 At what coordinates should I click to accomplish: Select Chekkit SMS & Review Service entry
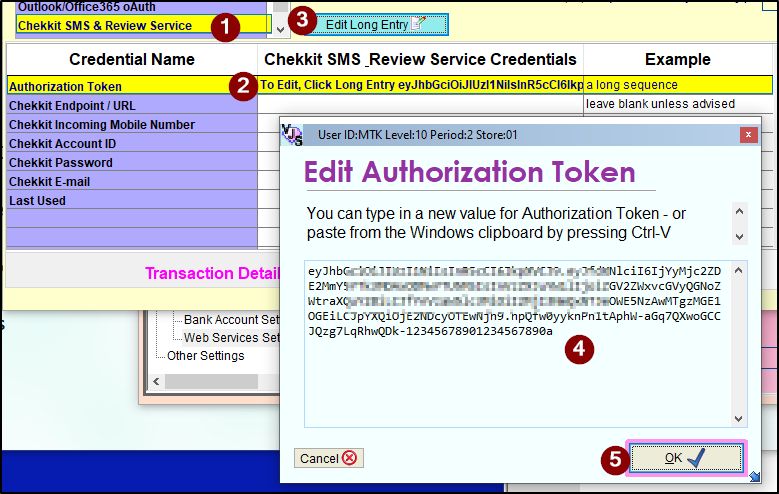[x=143, y=25]
